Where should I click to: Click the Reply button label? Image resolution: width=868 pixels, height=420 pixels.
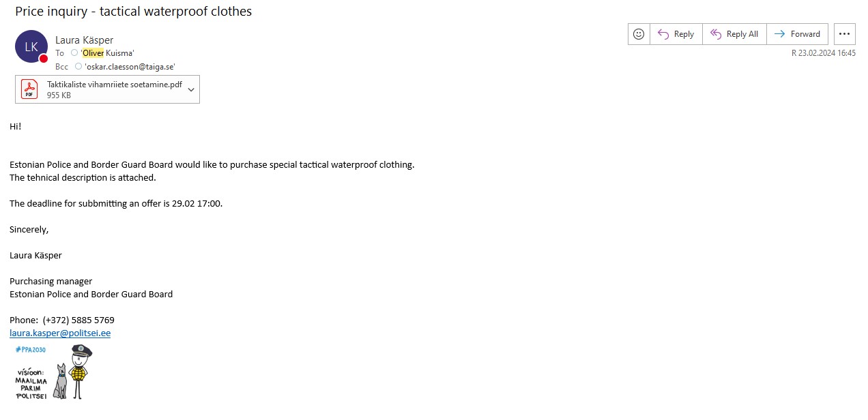tap(684, 34)
